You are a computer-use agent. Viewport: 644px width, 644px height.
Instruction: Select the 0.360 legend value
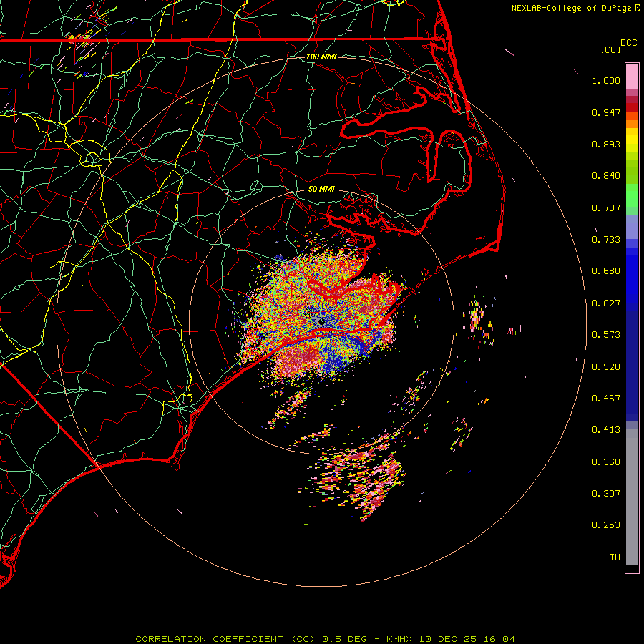pos(606,462)
